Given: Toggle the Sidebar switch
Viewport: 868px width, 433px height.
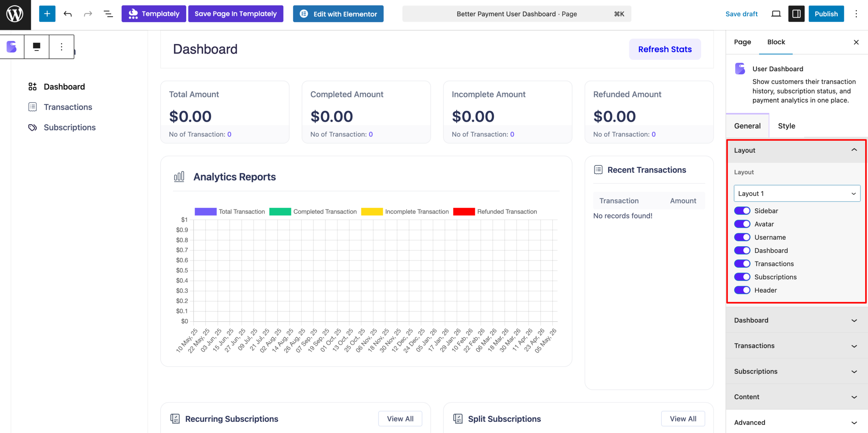Looking at the screenshot, I should [x=742, y=211].
